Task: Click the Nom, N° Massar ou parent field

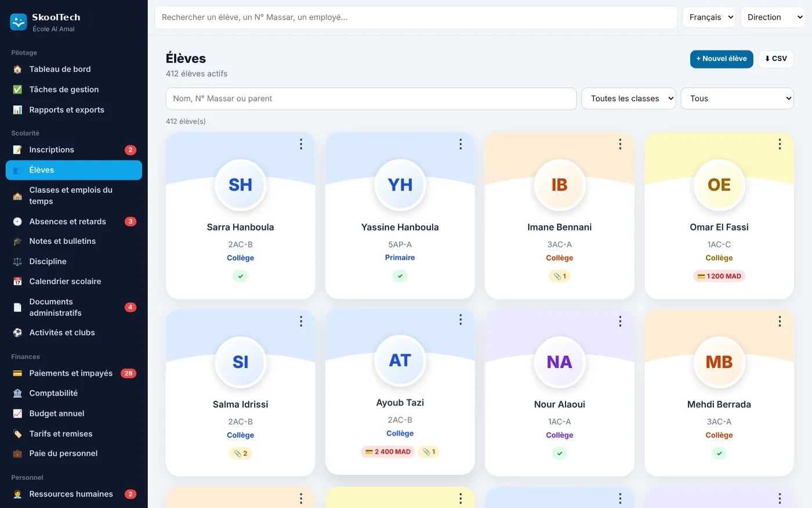Action: coord(371,99)
